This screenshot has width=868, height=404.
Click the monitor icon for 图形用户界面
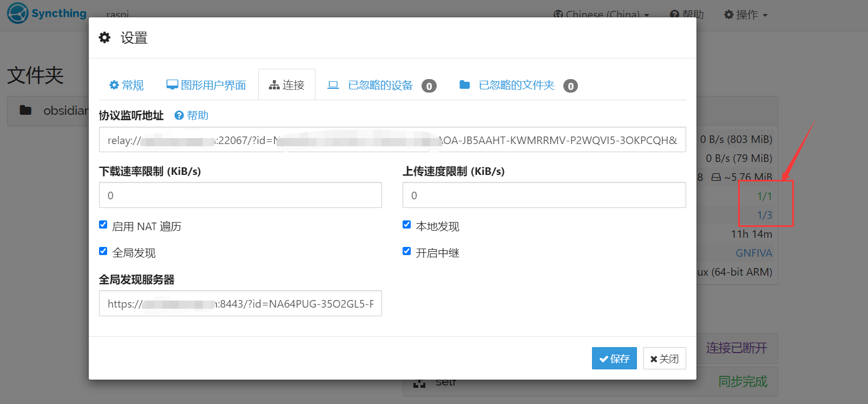click(172, 85)
